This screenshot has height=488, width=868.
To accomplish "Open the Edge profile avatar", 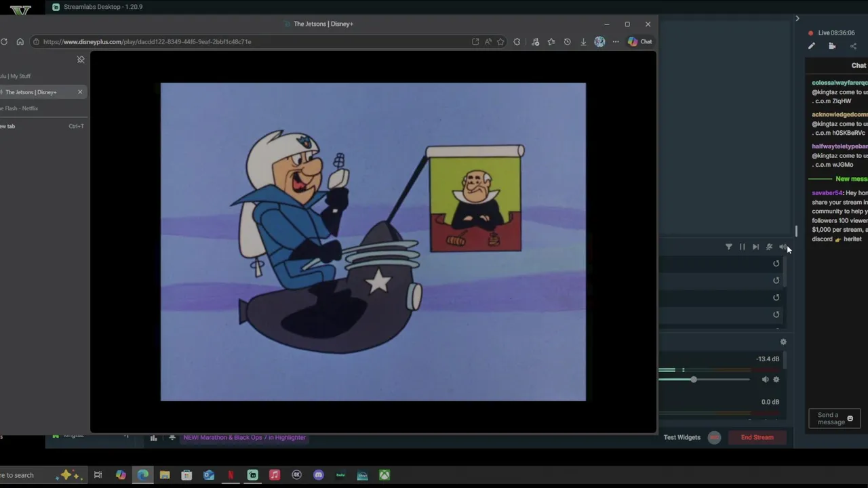I will (599, 41).
